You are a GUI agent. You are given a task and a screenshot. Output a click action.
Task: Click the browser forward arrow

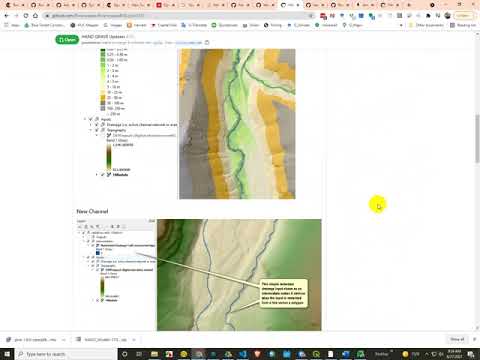click(16, 16)
